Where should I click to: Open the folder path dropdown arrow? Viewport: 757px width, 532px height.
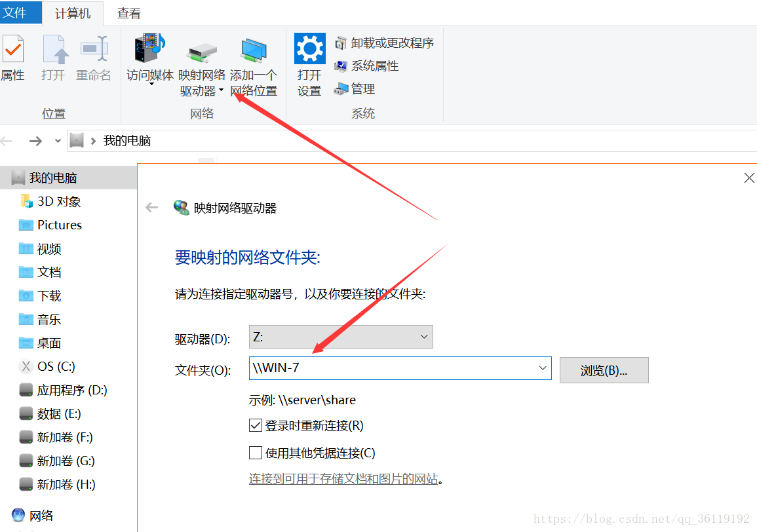(x=543, y=368)
